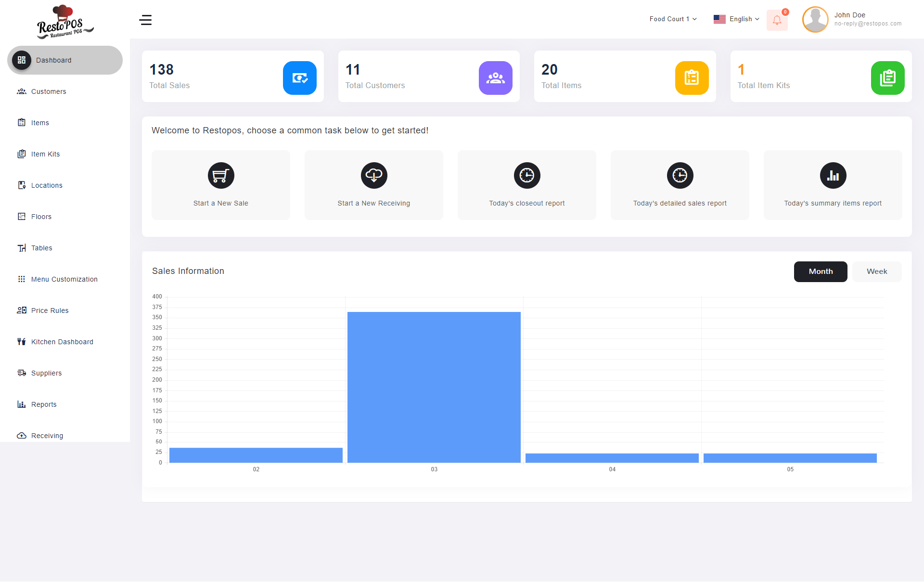
Task: Select the Item Kits sidebar icon
Action: click(21, 154)
